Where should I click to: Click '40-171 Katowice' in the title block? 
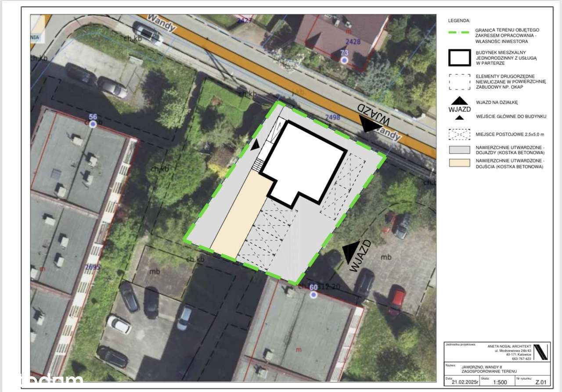tap(519, 355)
